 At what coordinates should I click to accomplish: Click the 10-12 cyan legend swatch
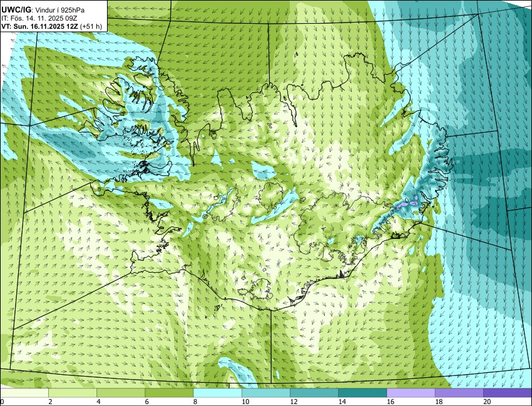pyautogui.click(x=265, y=393)
